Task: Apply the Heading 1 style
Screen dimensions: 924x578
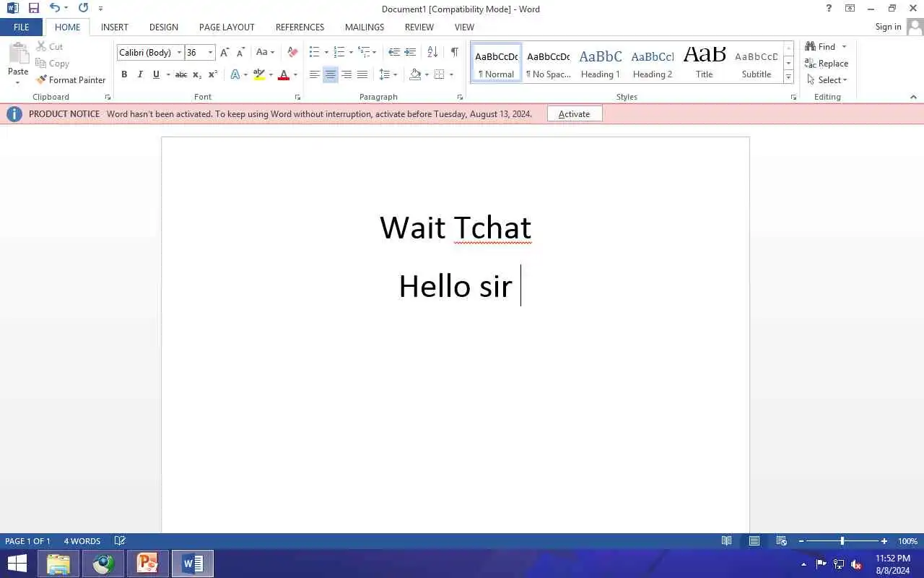Action: pos(601,62)
